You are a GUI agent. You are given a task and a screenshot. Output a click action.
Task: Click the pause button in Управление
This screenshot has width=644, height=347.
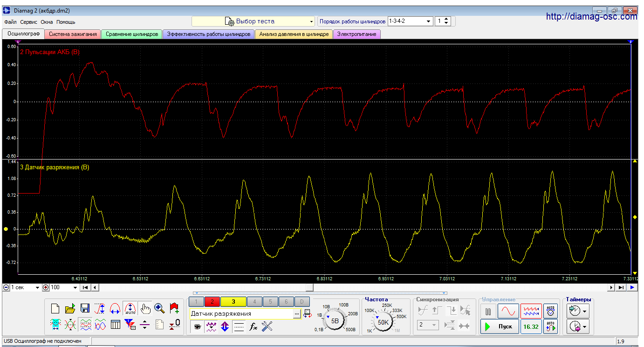click(x=487, y=311)
